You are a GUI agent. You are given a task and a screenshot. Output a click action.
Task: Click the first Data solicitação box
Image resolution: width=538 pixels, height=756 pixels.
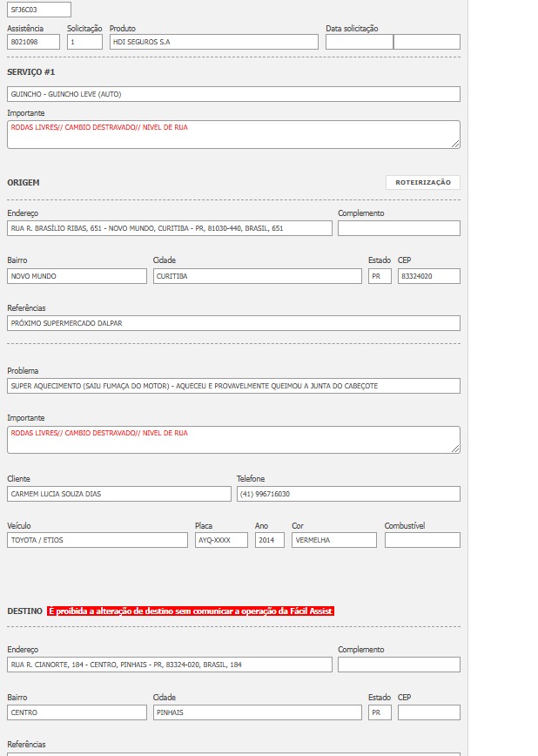[360, 42]
